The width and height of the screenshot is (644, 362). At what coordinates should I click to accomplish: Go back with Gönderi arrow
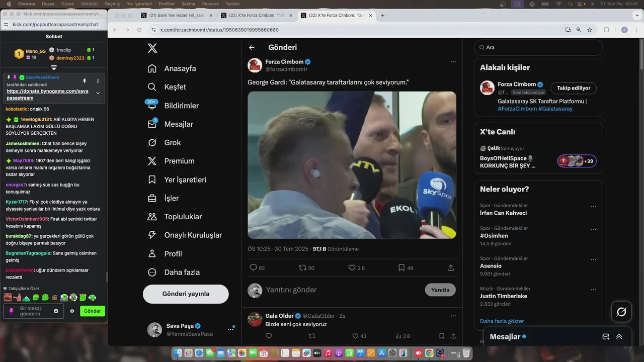coord(252,48)
